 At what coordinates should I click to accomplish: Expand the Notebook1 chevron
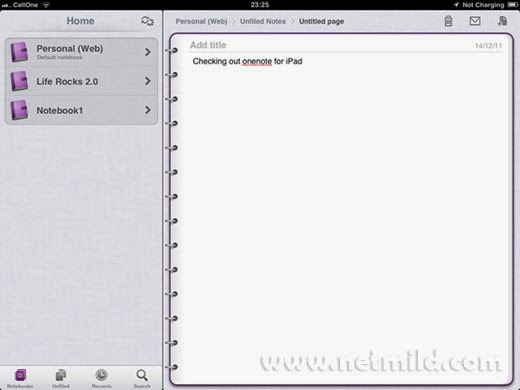[148, 110]
